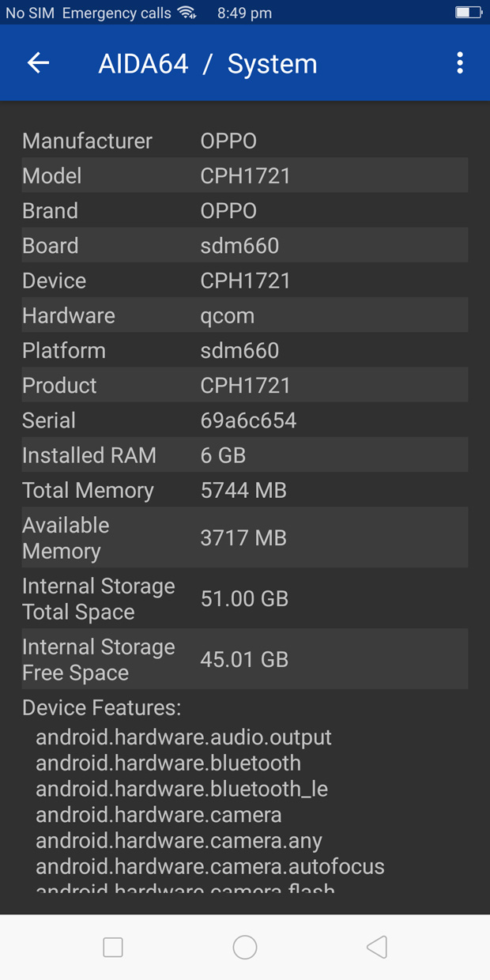Tap the android.hardware.bluetooth_le feature entry

(182, 789)
